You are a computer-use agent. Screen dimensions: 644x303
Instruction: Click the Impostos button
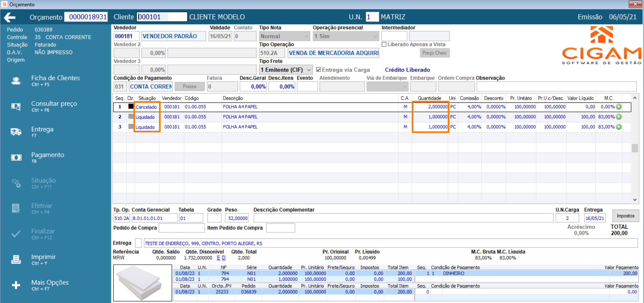[x=625, y=216]
